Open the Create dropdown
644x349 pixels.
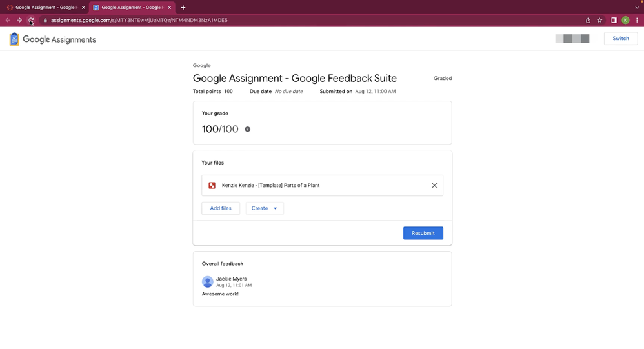(265, 208)
